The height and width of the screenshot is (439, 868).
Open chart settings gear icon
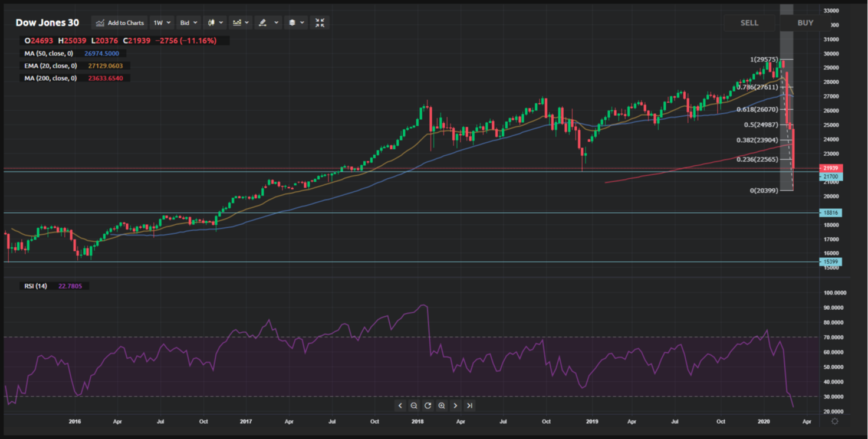click(x=835, y=421)
